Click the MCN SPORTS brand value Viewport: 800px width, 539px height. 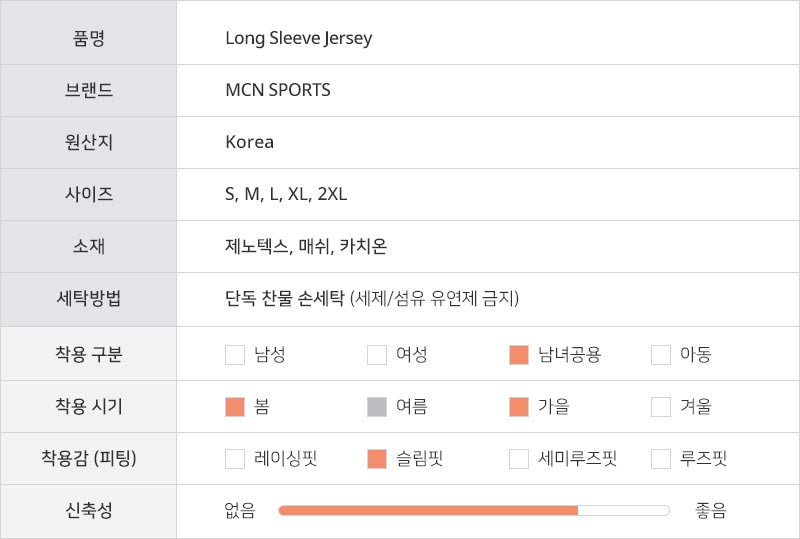coord(278,91)
